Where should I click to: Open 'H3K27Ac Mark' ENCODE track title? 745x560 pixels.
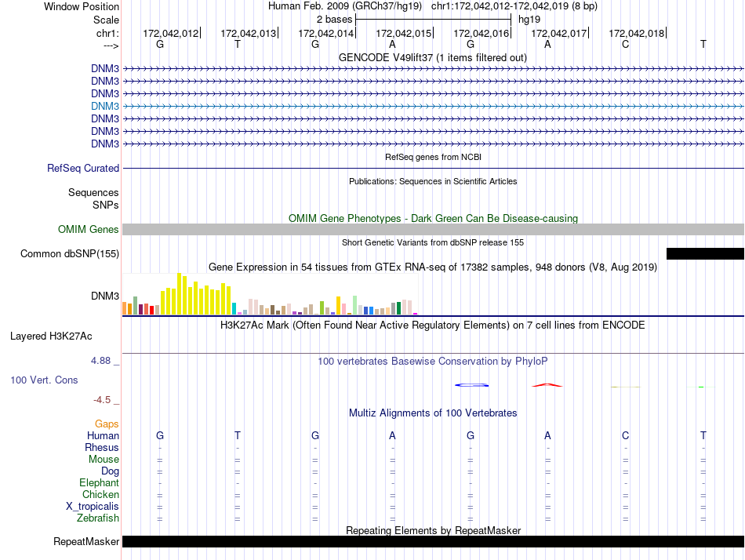[x=433, y=325]
